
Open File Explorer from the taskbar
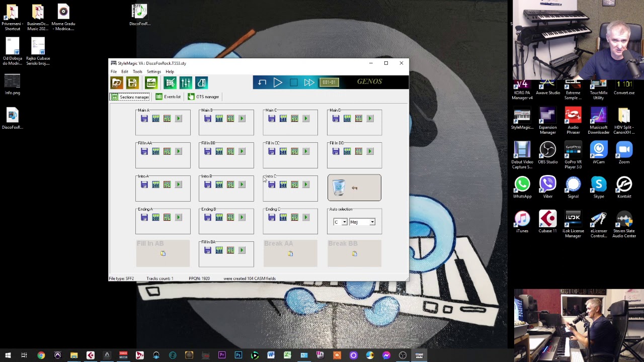pos(74,355)
